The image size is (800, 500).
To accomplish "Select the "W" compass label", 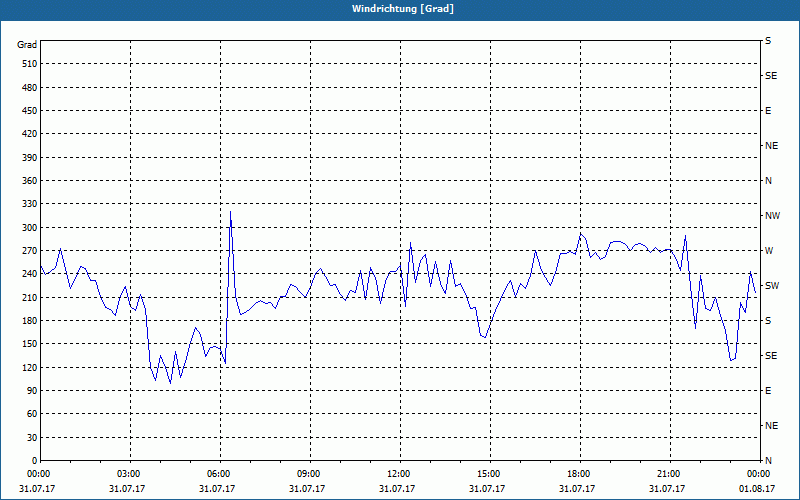I will 769,251.
